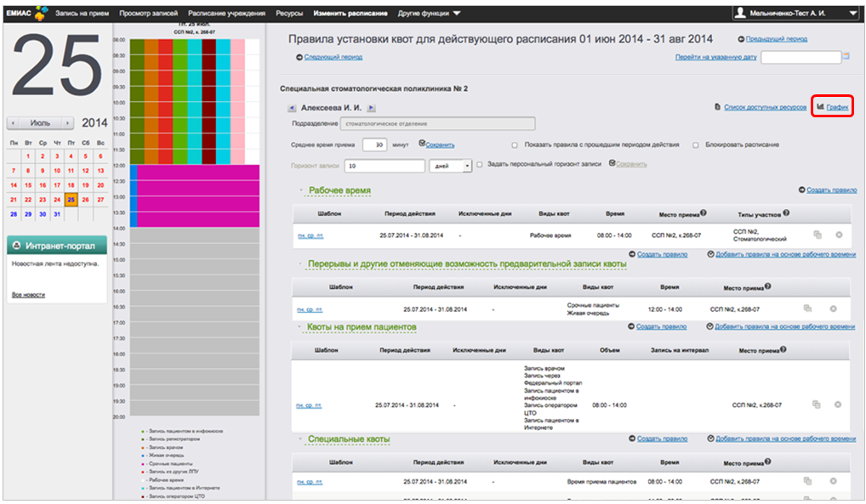The height and width of the screenshot is (504, 866).
Task: Delete the Срочные пациенты break rule
Action: point(834,309)
